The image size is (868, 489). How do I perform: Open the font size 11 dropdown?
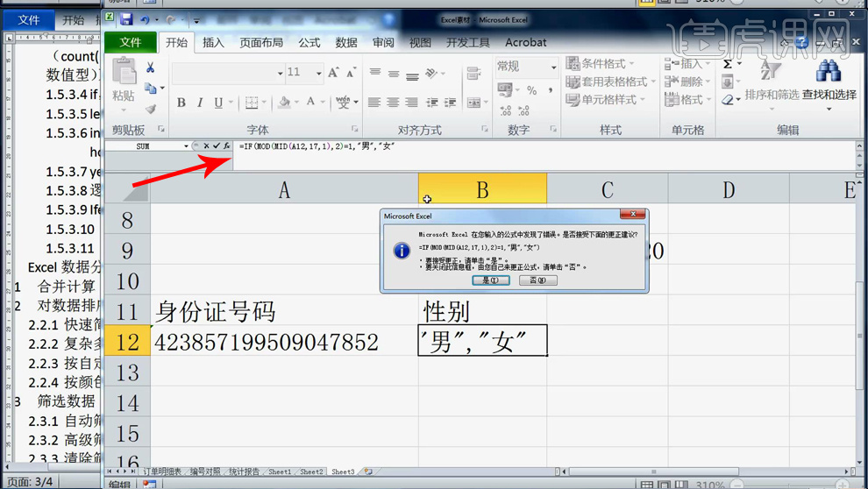319,73
